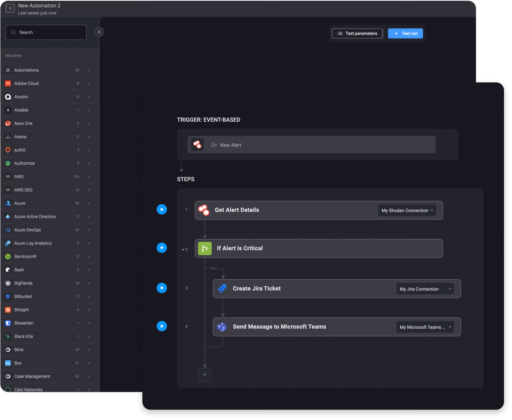The height and width of the screenshot is (420, 512).
Task: Click the Shodan icon on Get Alert Details
Action: click(204, 210)
